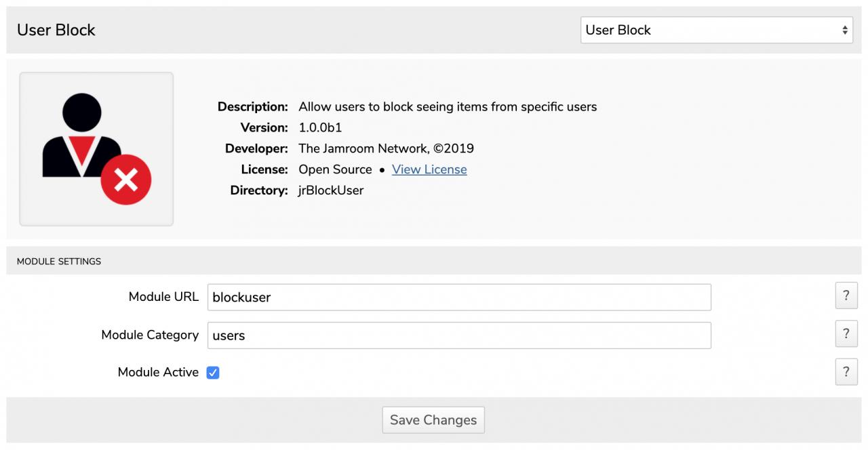Image resolution: width=868 pixels, height=450 pixels.
Task: Click the red X badge on module icon
Action: [126, 180]
